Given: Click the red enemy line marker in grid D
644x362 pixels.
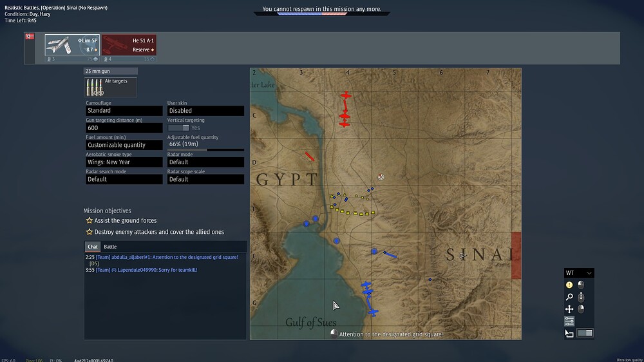Looking at the screenshot, I should click(310, 157).
